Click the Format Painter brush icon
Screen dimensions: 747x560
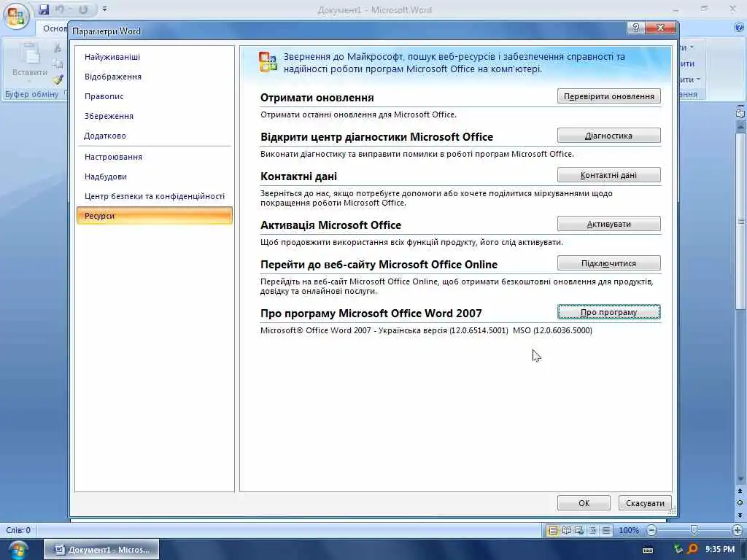coord(58,79)
